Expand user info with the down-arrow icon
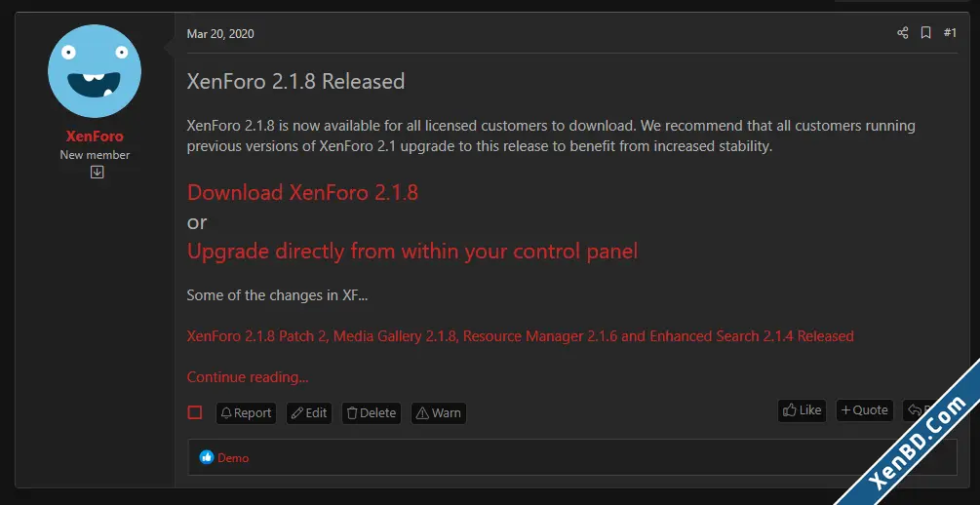This screenshot has height=505, width=980. (x=97, y=173)
